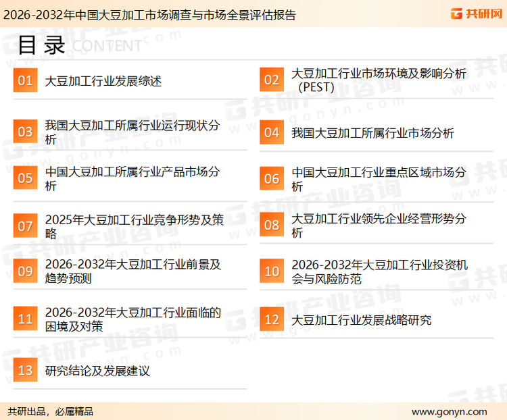Screen dimensions: 507x420
Task: Open chapter 中国大豆加工行业重点区域市场分析
Action: (x=379, y=179)
